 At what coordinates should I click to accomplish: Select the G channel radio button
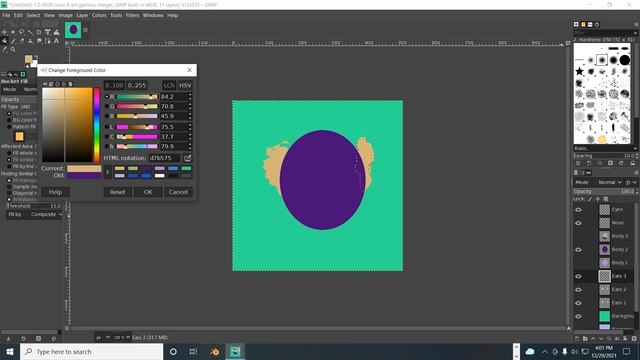(107, 106)
